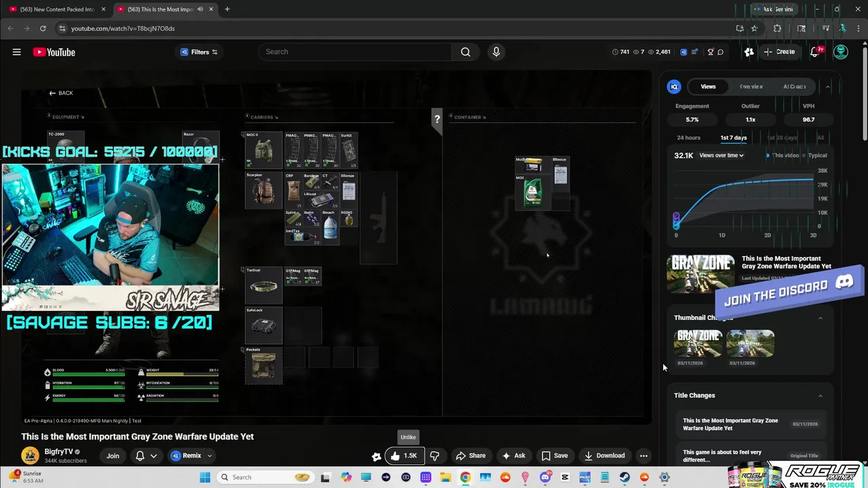
Task: Toggle the This video legend in chart
Action: point(783,155)
